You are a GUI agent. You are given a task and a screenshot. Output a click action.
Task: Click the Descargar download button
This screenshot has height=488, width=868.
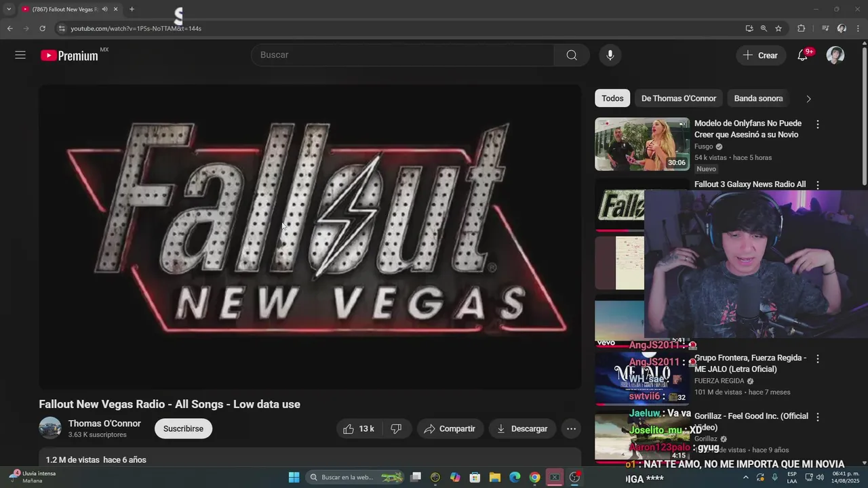tap(522, 429)
